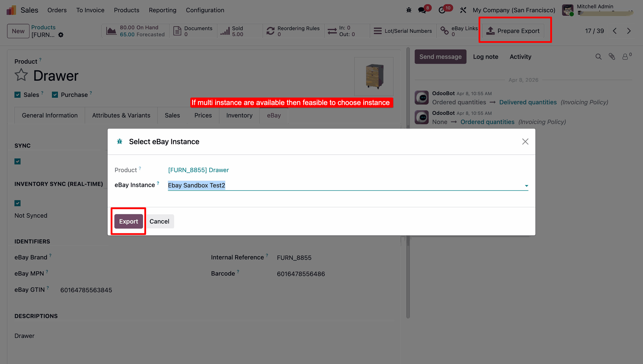
Task: Open the To Invoice menu
Action: (90, 10)
